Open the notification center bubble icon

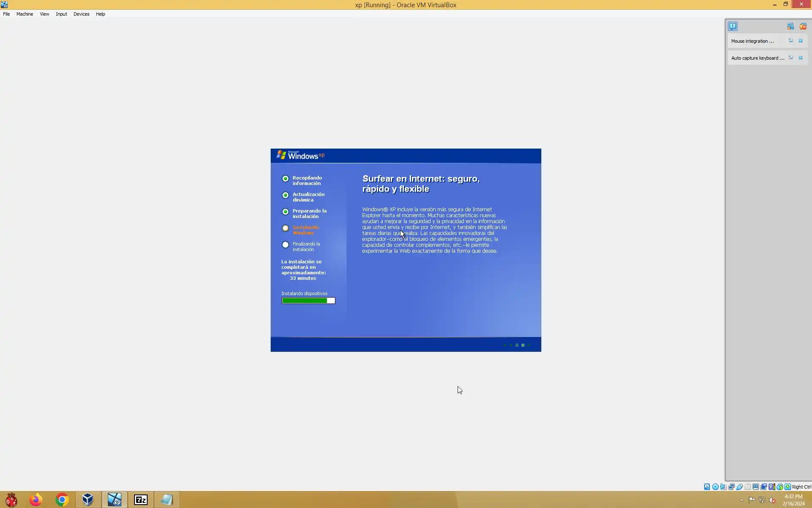pyautogui.click(x=732, y=26)
